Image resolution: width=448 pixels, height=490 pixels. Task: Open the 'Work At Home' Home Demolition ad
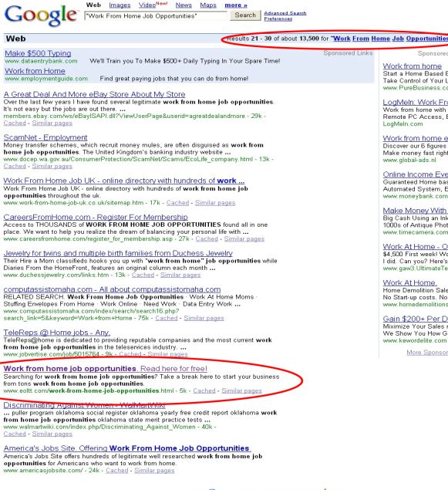click(x=410, y=283)
